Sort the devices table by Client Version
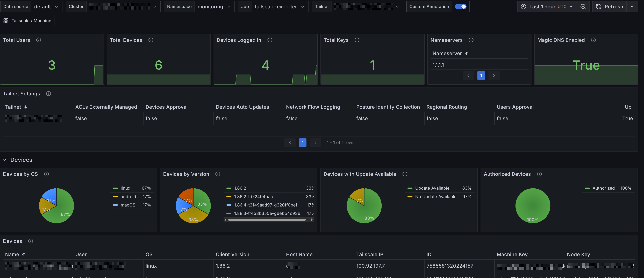Viewport: 644px width, 278px height. point(232,254)
